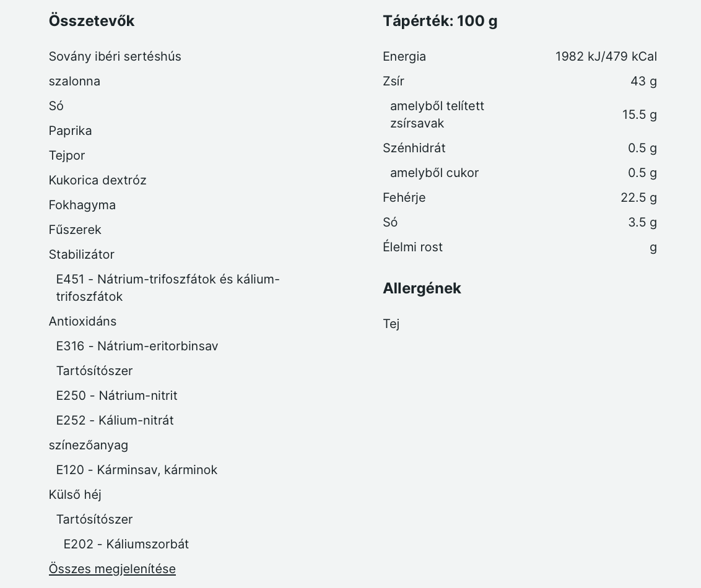The height and width of the screenshot is (588, 701).
Task: Click the 'Élelmi rost' nutrition row label
Action: click(413, 247)
